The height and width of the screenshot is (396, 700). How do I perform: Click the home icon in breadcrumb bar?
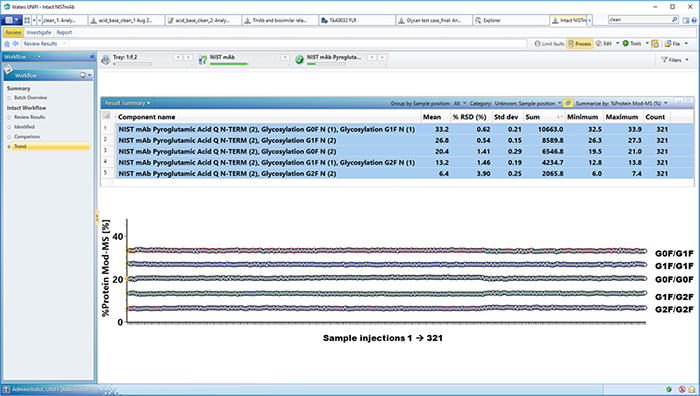click(7, 44)
